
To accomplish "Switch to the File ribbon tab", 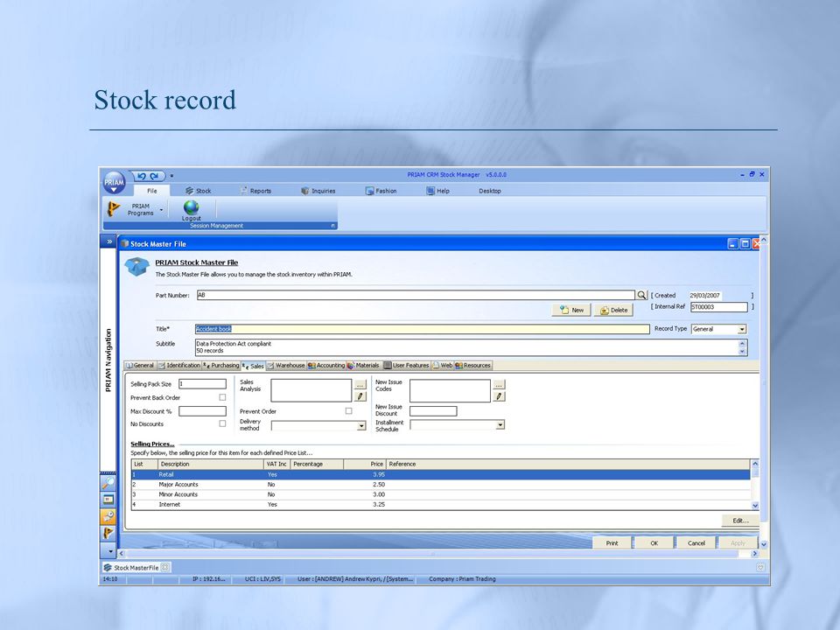I will pos(152,191).
